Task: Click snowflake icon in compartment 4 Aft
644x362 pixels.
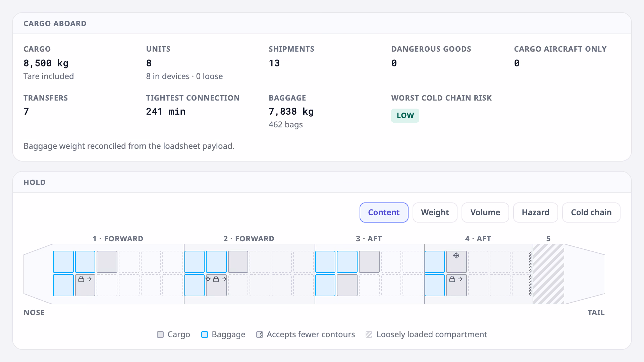Action: (456, 256)
